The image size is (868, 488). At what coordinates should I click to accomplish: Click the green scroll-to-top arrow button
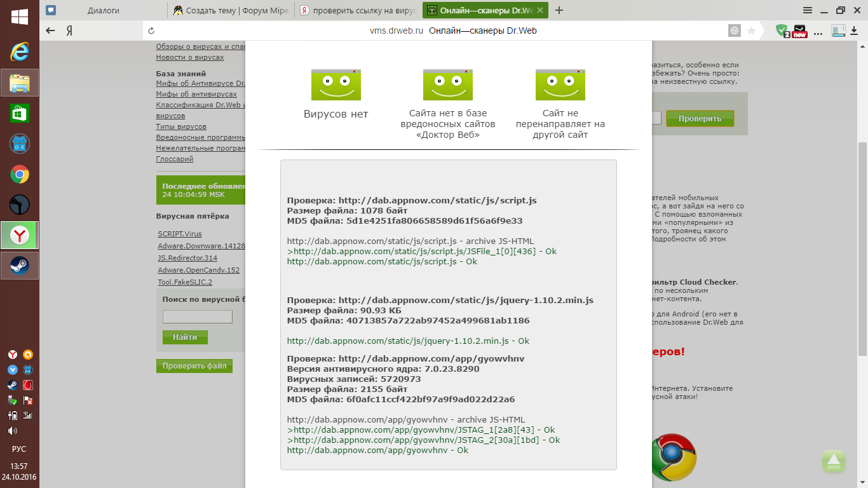(834, 461)
